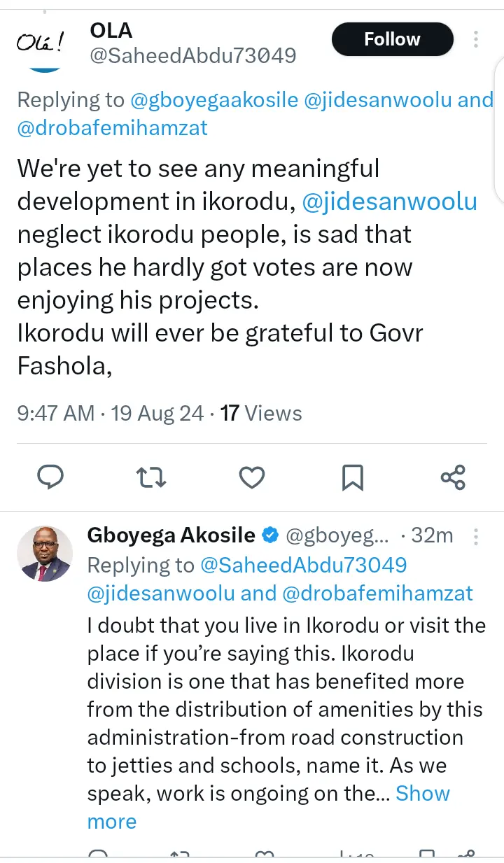Open tweet timestamp 9:47 AM 19 Aug 24
This screenshot has height=863, width=504.
pyautogui.click(x=111, y=413)
